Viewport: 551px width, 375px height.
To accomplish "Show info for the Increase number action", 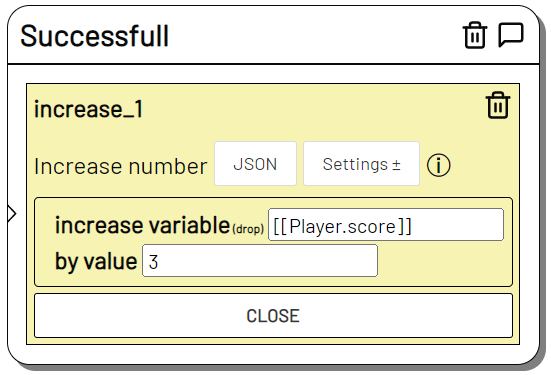I will tap(438, 165).
